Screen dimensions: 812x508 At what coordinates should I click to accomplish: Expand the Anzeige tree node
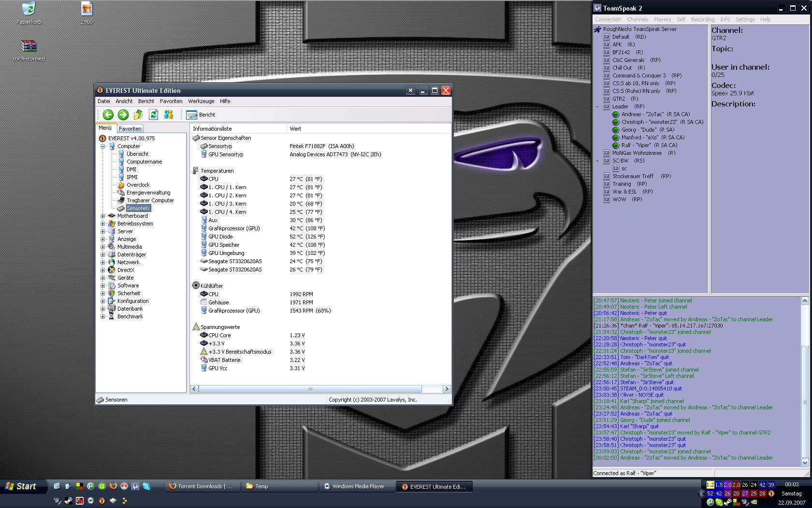point(102,239)
